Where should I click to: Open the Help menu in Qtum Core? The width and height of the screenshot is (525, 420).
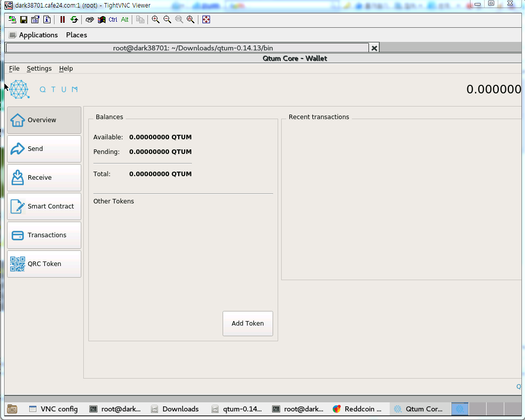(x=66, y=68)
